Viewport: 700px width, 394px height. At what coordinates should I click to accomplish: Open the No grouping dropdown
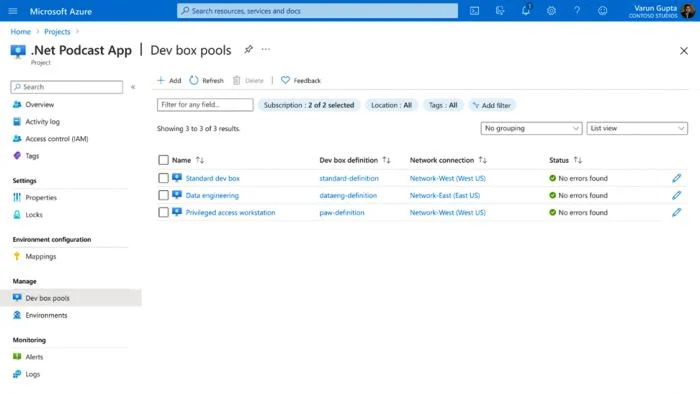(x=531, y=128)
